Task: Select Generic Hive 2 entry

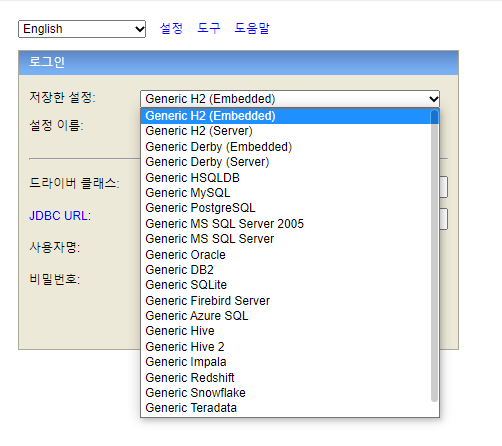Action: (x=286, y=347)
